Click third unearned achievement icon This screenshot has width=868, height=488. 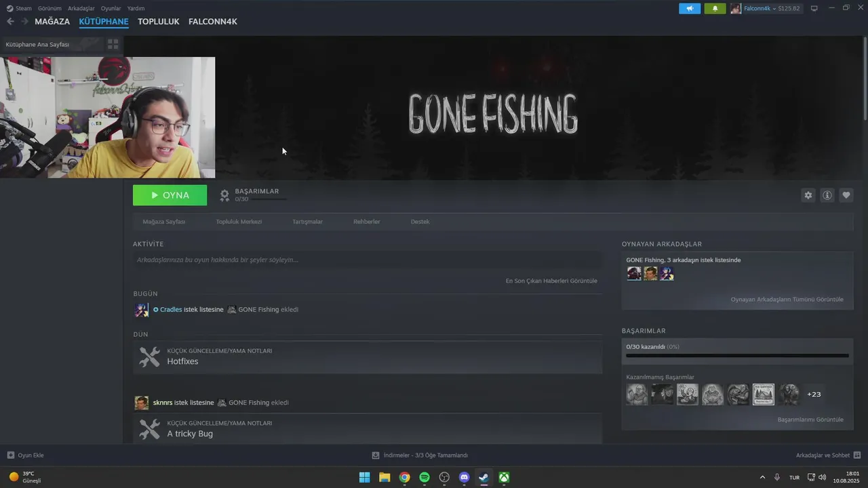[x=688, y=394]
